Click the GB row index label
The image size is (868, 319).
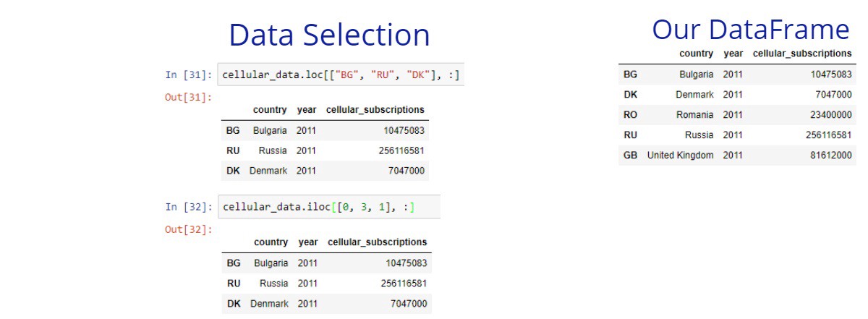click(x=630, y=156)
